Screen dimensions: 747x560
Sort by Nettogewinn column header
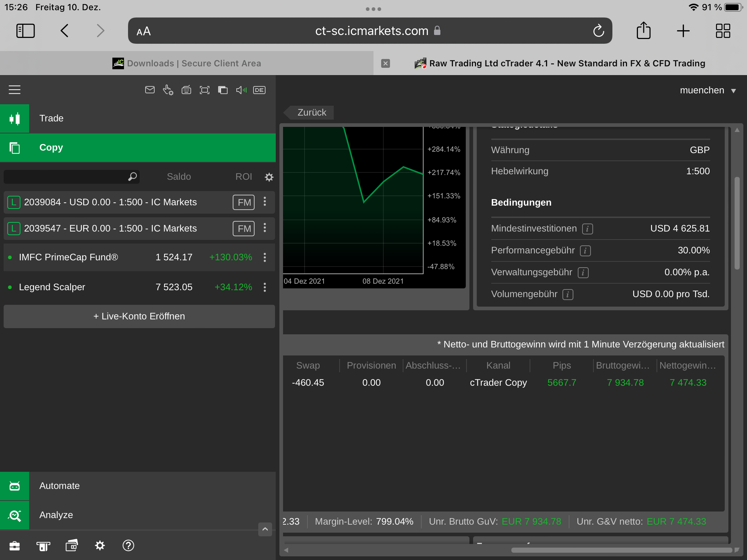click(x=689, y=366)
